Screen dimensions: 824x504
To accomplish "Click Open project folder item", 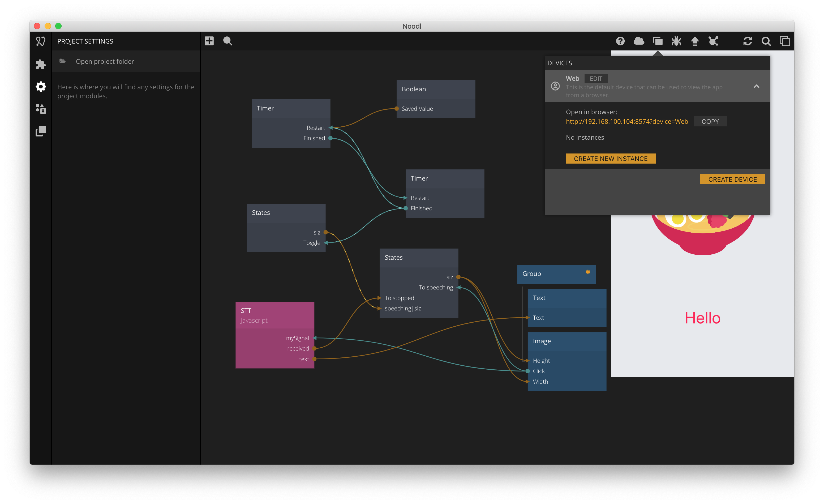I will [105, 61].
